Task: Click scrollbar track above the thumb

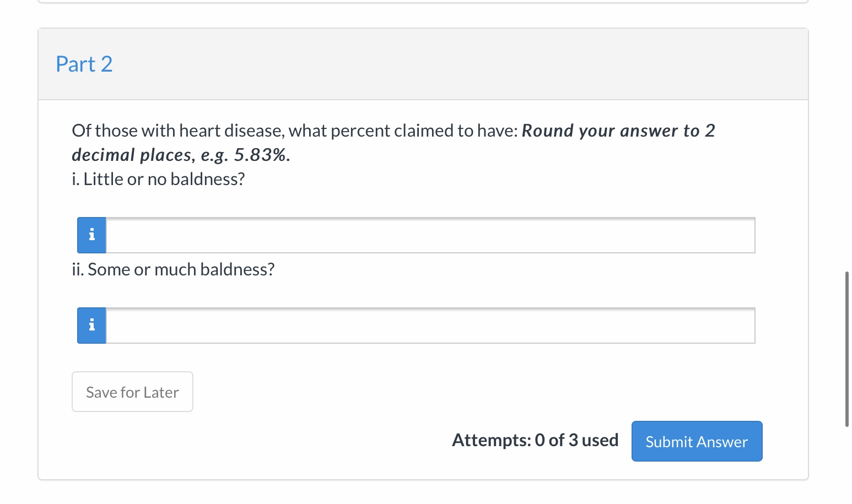Action: [847, 138]
